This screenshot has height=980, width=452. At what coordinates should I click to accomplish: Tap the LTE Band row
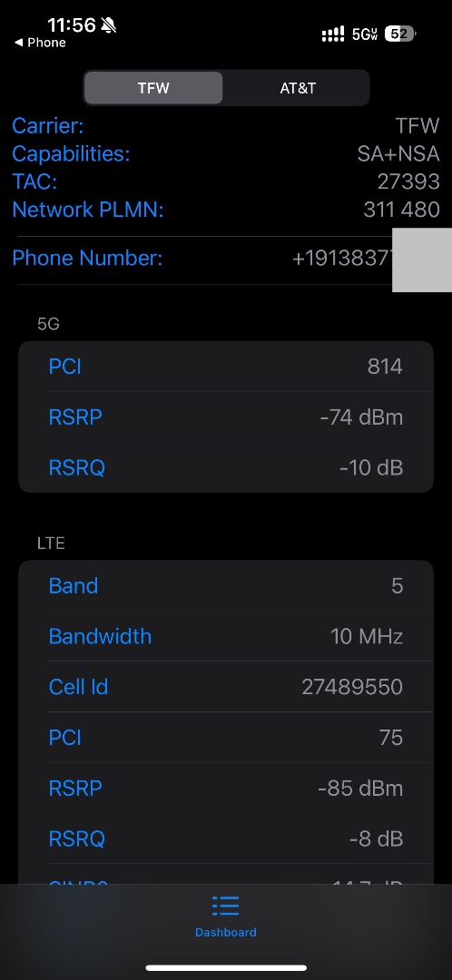(x=226, y=585)
